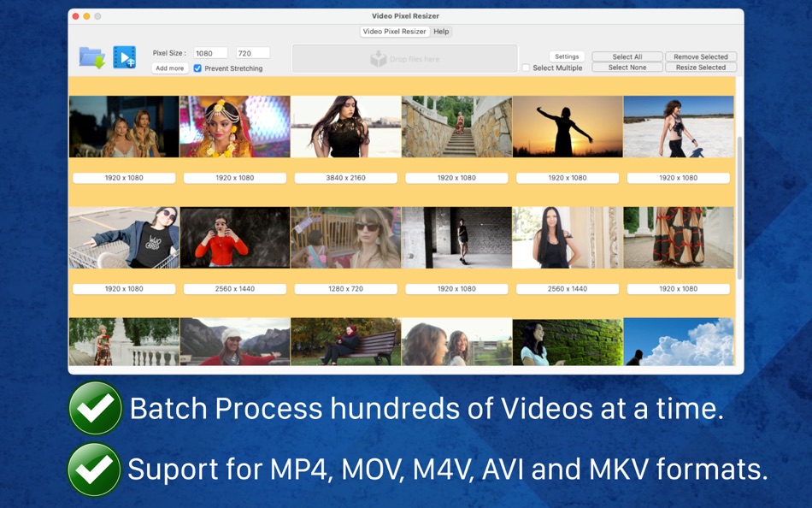812x508 pixels.
Task: Click the Remove Selected button
Action: pyautogui.click(x=701, y=57)
